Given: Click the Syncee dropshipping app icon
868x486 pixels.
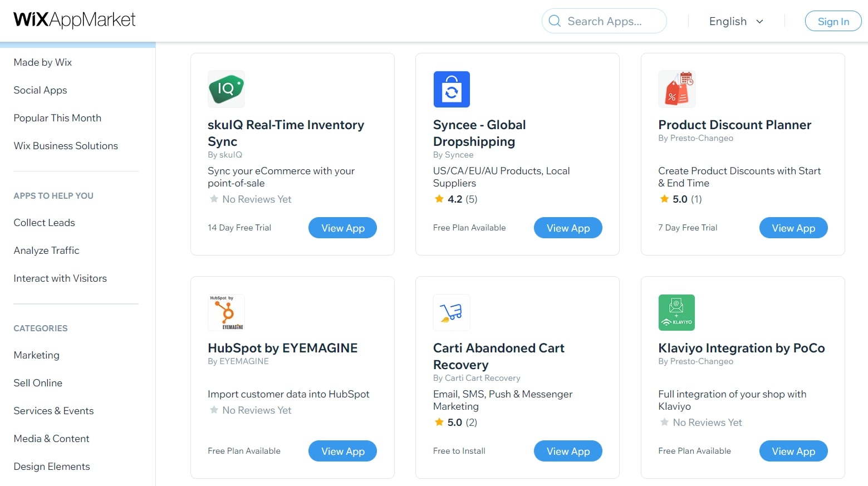Looking at the screenshot, I should pos(452,89).
